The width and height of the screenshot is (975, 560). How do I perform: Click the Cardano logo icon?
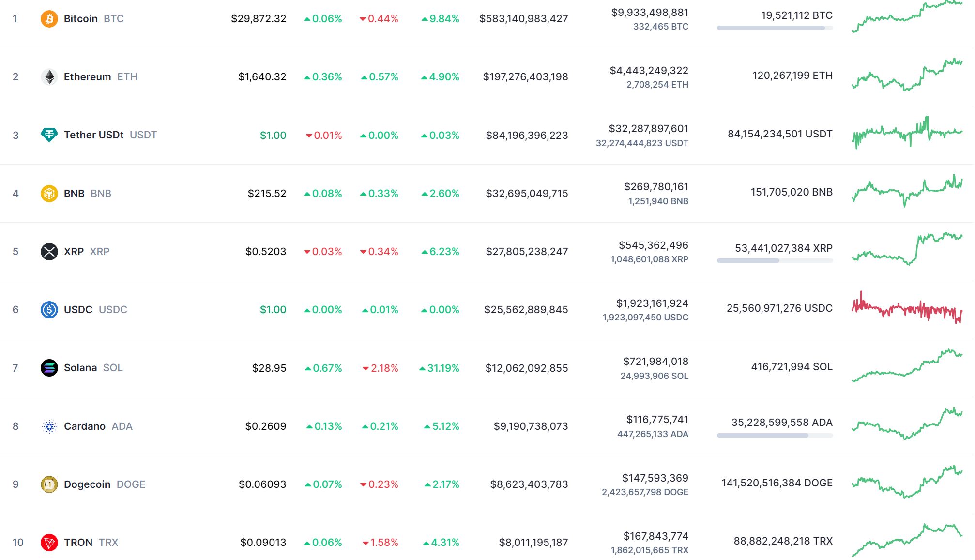[49, 426]
